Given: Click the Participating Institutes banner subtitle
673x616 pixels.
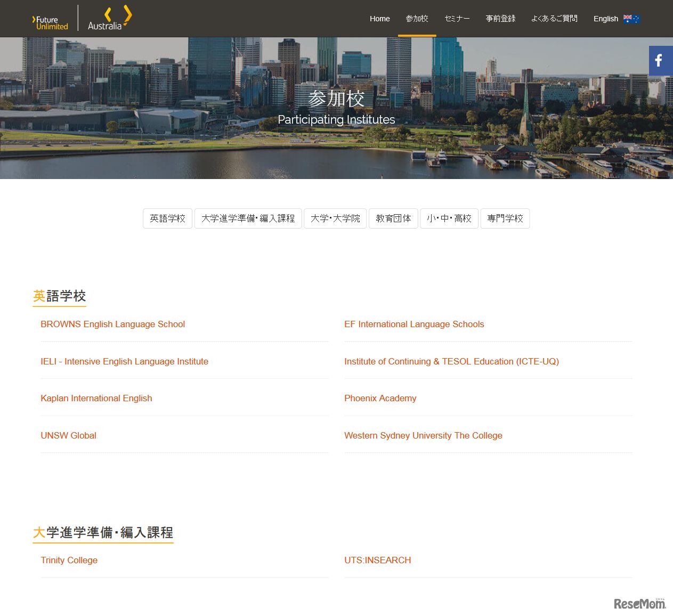Looking at the screenshot, I should click(x=336, y=119).
